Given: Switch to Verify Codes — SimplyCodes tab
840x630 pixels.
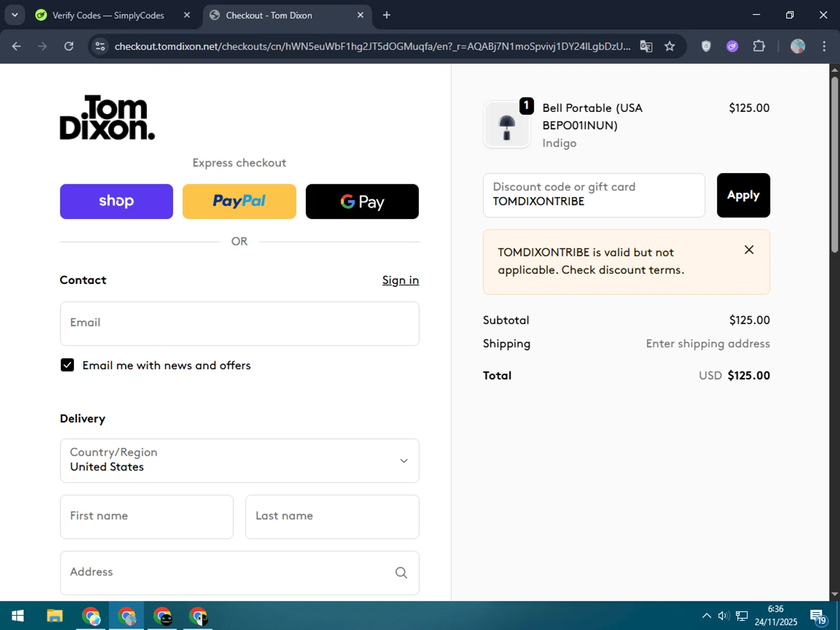Looking at the screenshot, I should click(x=108, y=15).
